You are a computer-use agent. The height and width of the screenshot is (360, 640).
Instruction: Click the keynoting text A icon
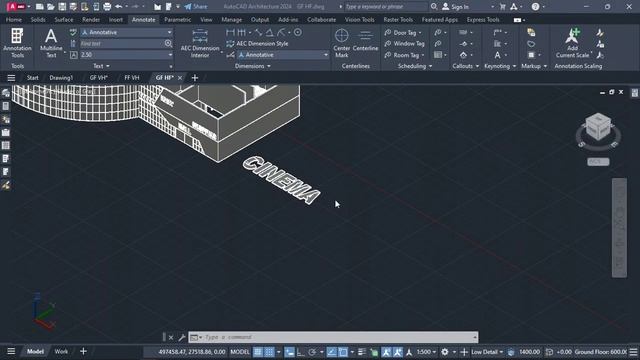(x=497, y=55)
